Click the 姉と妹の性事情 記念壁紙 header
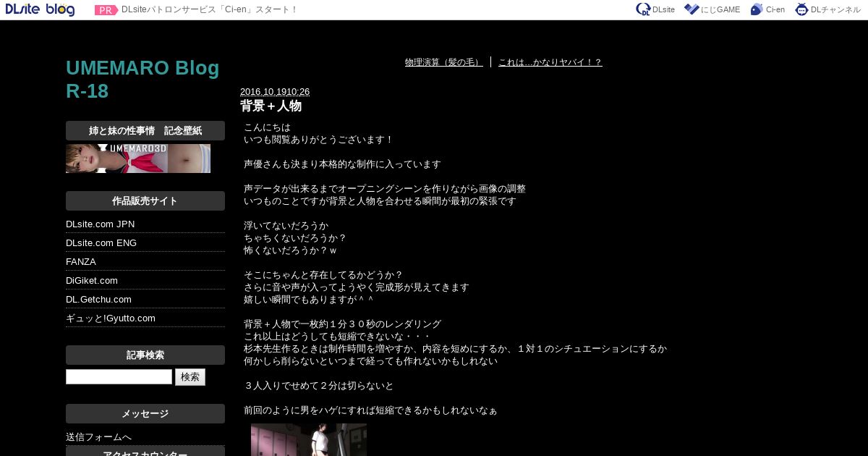Image resolution: width=868 pixels, height=456 pixels. pyautogui.click(x=145, y=131)
